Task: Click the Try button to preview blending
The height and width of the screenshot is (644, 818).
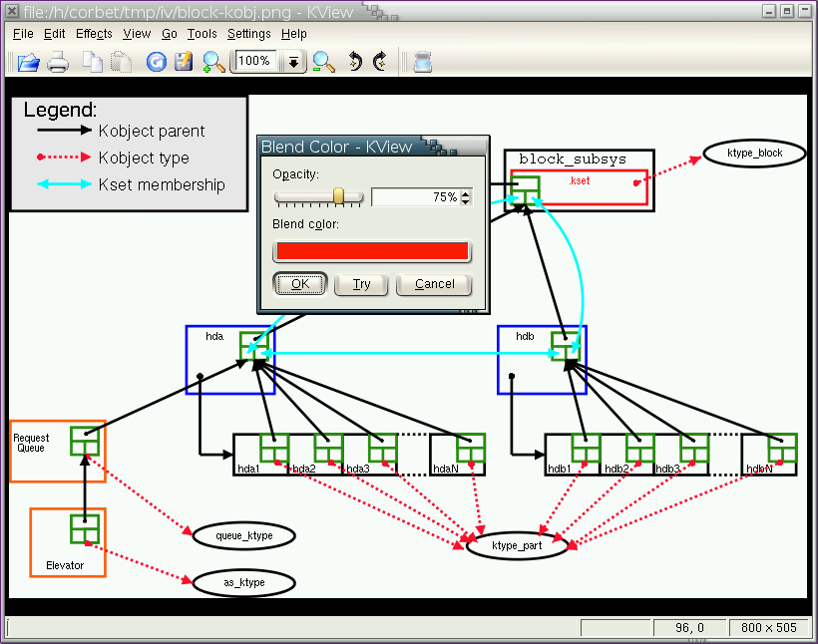Action: click(361, 284)
